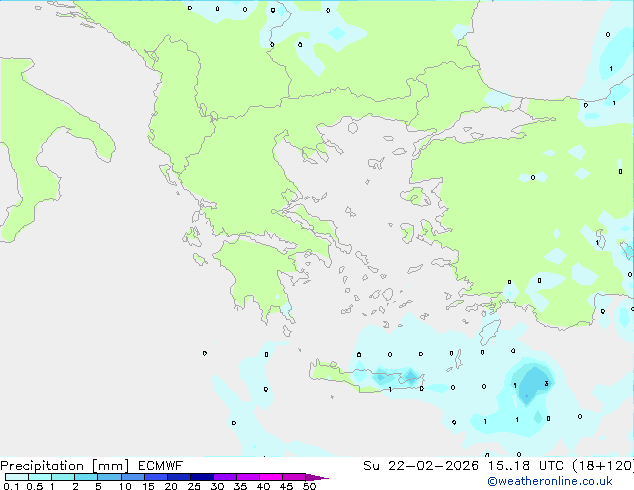The image size is (634, 490).
Task: Select the 20–25 mm dark blue swatch
Action: coord(179,477)
